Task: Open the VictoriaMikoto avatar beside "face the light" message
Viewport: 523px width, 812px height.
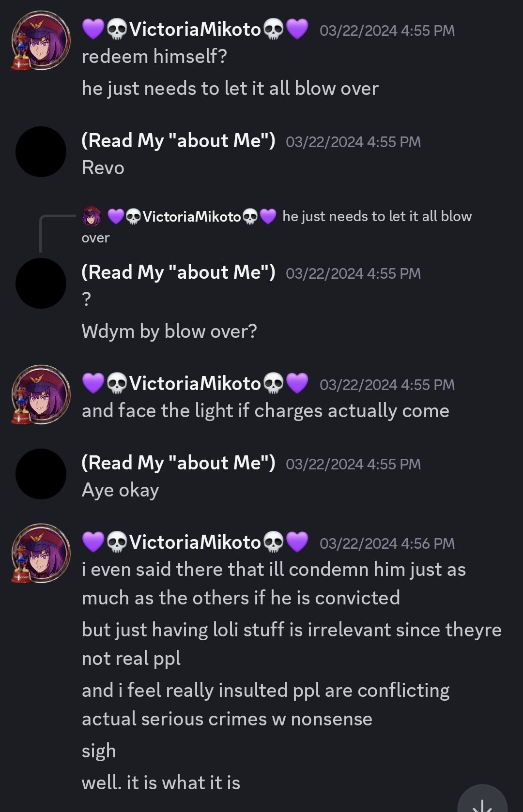Action: [x=41, y=395]
